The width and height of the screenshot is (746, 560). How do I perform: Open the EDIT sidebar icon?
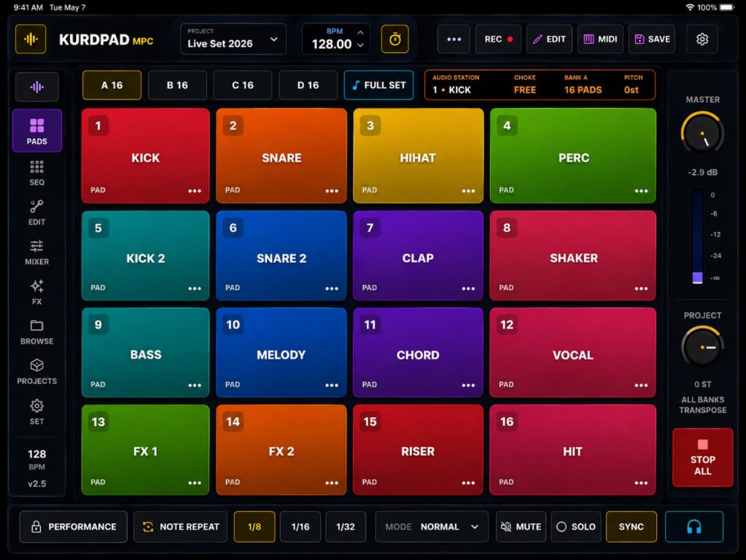coord(37,213)
